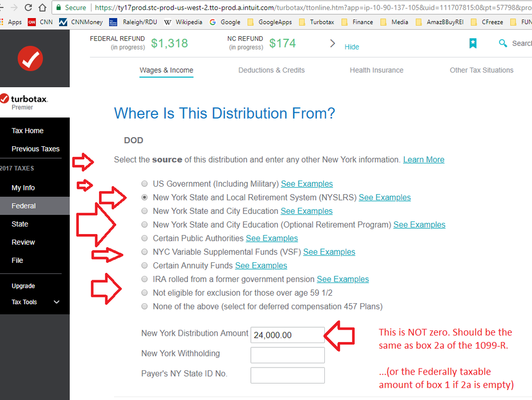Open the Media bookmark folder
532x400 pixels.
(x=394, y=22)
